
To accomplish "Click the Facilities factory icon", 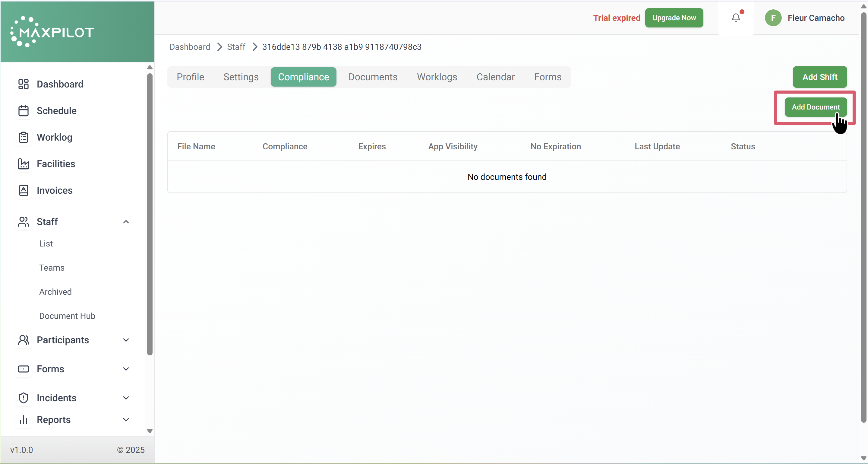I will [x=23, y=164].
